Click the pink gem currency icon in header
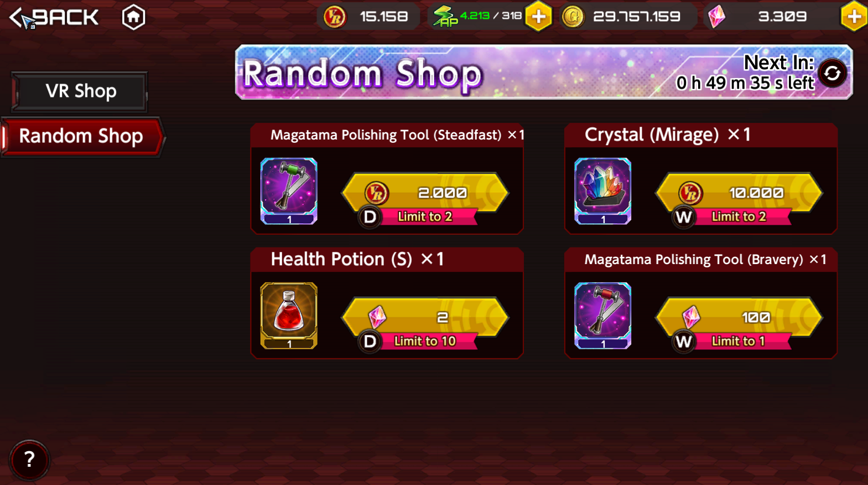 [x=717, y=17]
